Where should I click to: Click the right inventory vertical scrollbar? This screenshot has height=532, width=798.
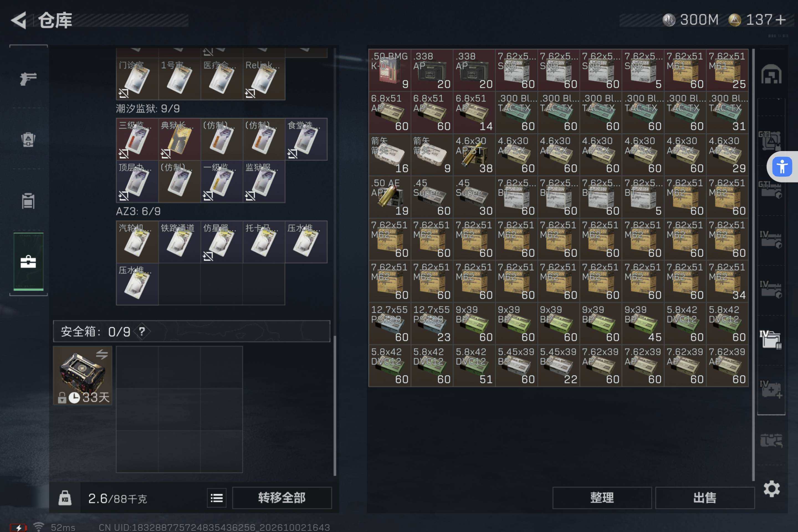click(753, 265)
